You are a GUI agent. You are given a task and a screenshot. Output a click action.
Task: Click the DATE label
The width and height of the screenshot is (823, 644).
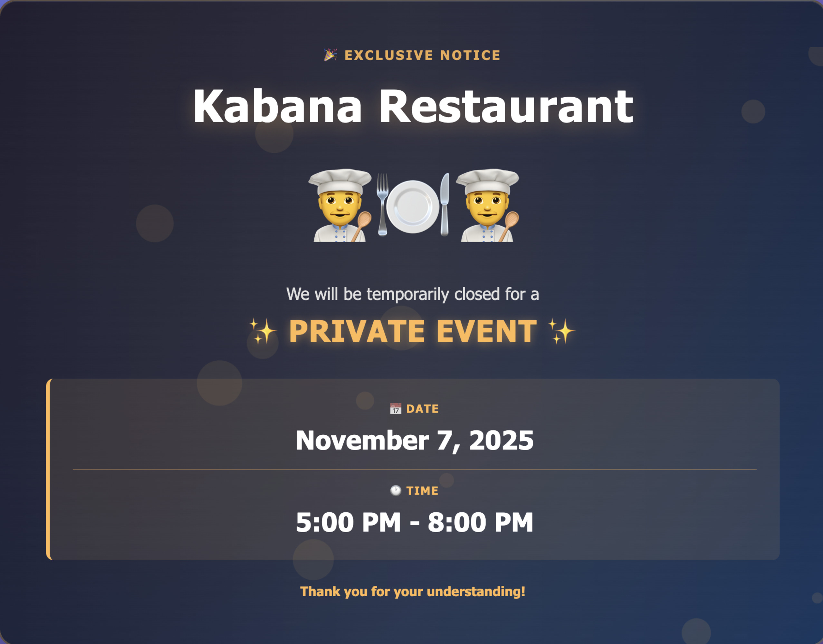422,409
